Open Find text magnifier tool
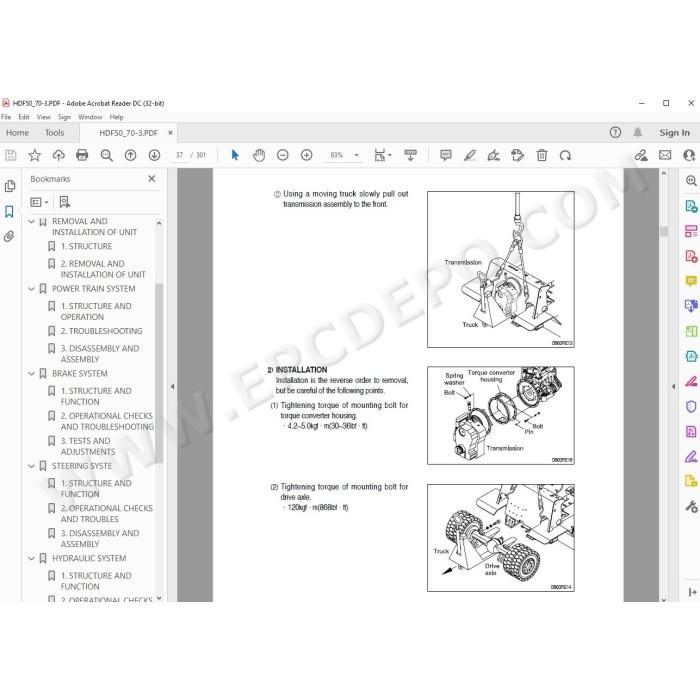The height and width of the screenshot is (700, 700). pos(106,155)
